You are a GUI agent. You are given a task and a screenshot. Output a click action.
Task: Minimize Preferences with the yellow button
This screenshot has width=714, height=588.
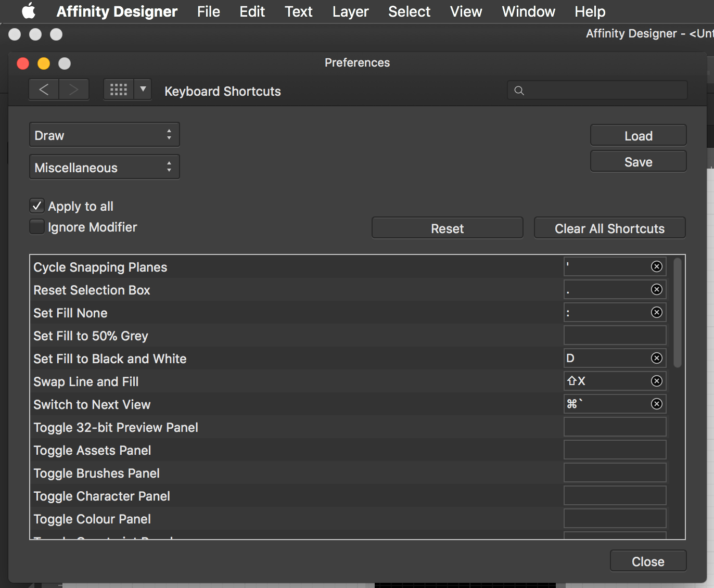coord(44,63)
